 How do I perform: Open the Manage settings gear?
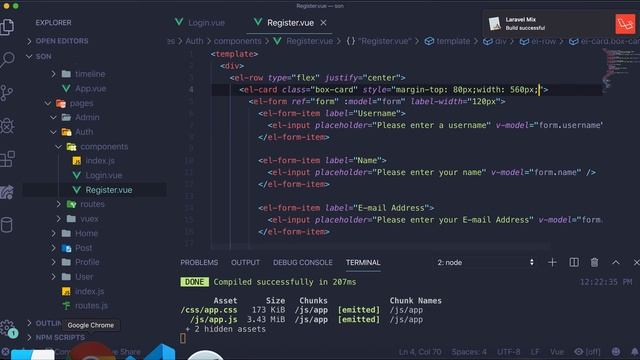pos(7,327)
